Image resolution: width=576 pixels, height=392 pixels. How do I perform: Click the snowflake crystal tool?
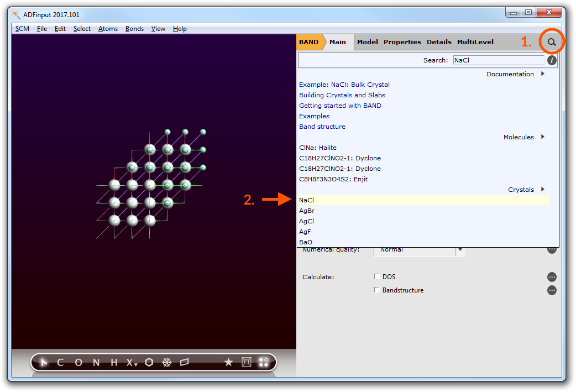point(166,363)
